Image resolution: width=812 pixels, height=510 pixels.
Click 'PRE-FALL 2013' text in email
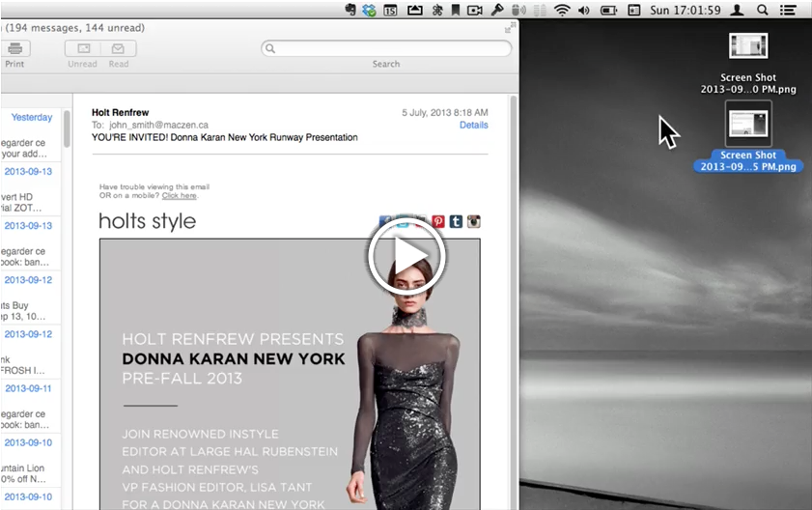182,379
